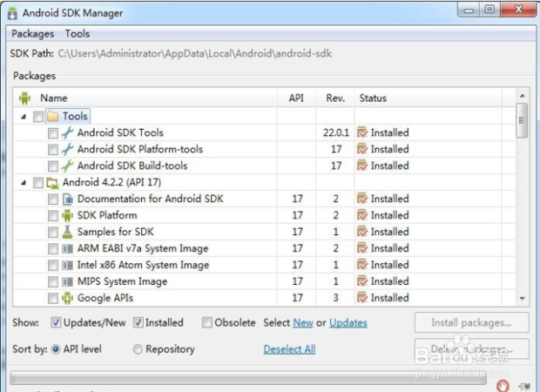This screenshot has width=540, height=392.
Task: Select the Samples for SDK row text
Action: coord(115,232)
